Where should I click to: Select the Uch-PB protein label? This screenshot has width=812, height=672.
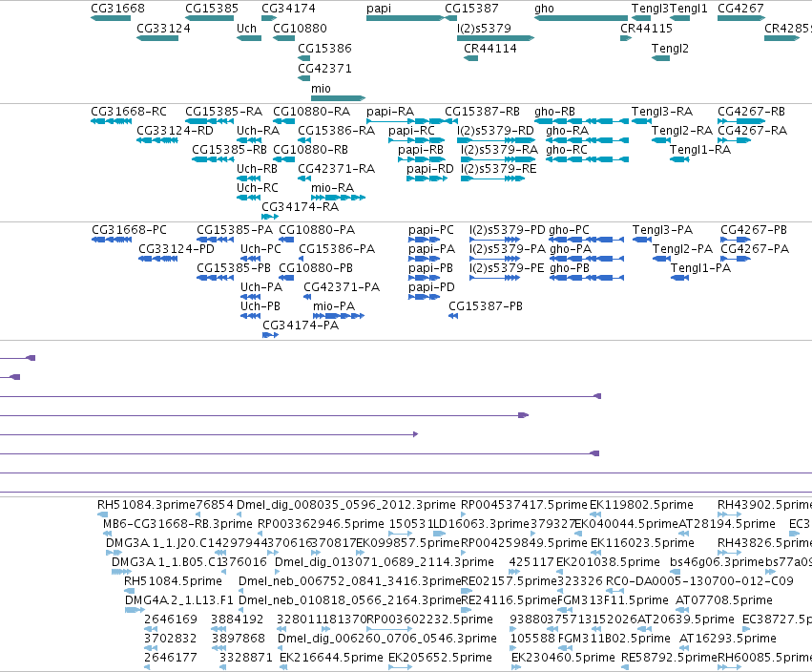pyautogui.click(x=260, y=306)
